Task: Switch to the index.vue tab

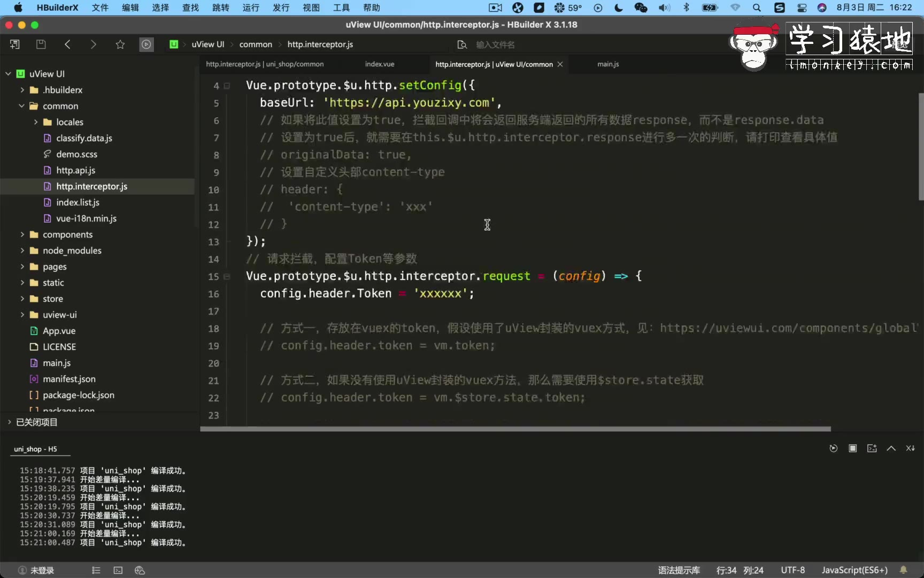Action: 380,64
